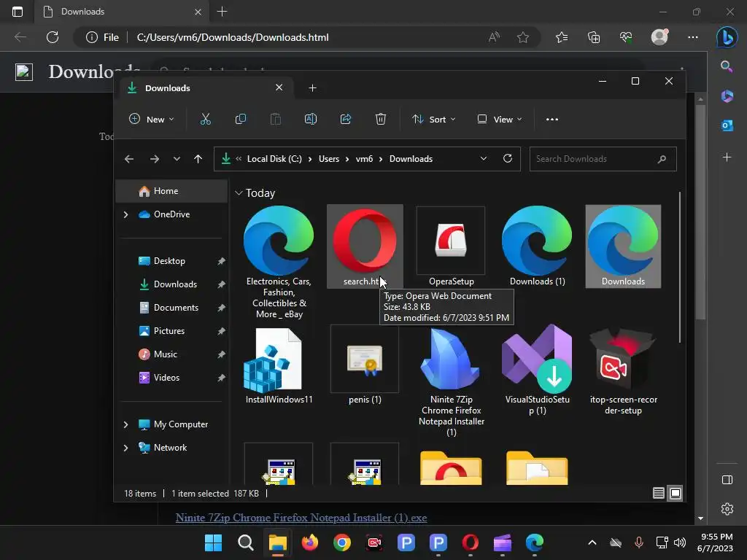Select the VisualStudioSetup (1) installer file

538,370
